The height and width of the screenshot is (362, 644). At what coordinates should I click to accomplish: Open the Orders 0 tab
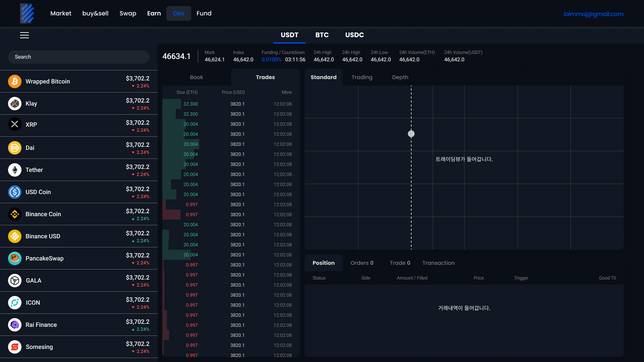tap(362, 263)
